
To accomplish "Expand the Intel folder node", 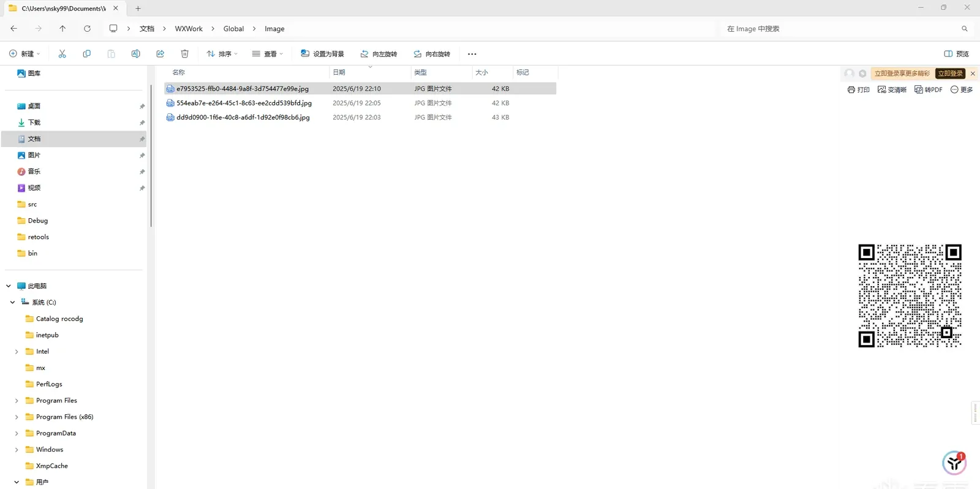I will [17, 352].
